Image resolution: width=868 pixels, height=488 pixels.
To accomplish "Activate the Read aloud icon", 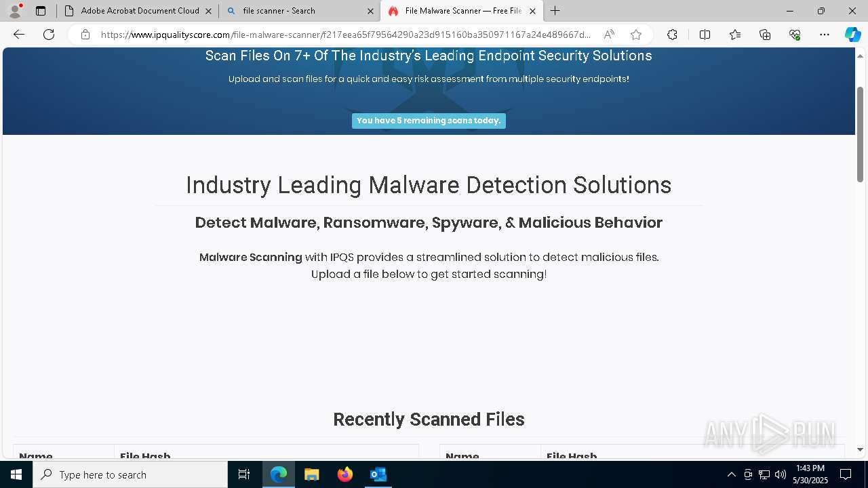I will 609,35.
